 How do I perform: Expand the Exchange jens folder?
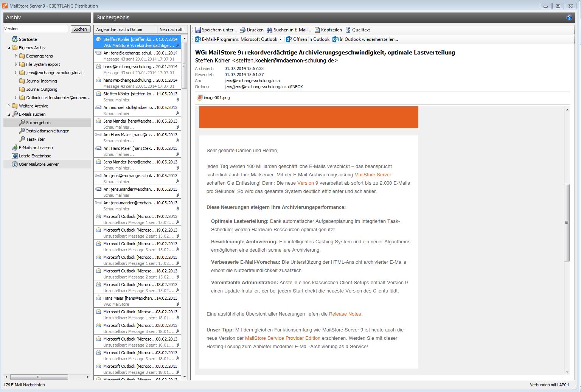pos(16,56)
